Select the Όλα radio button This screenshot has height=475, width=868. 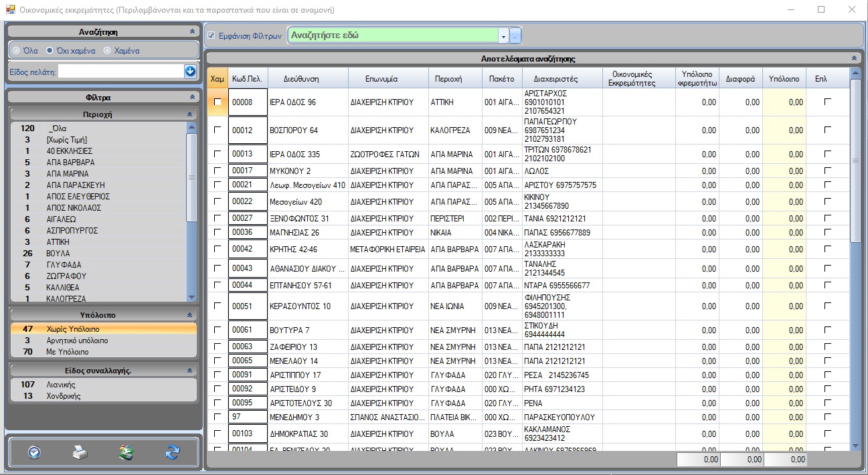pyautogui.click(x=16, y=50)
